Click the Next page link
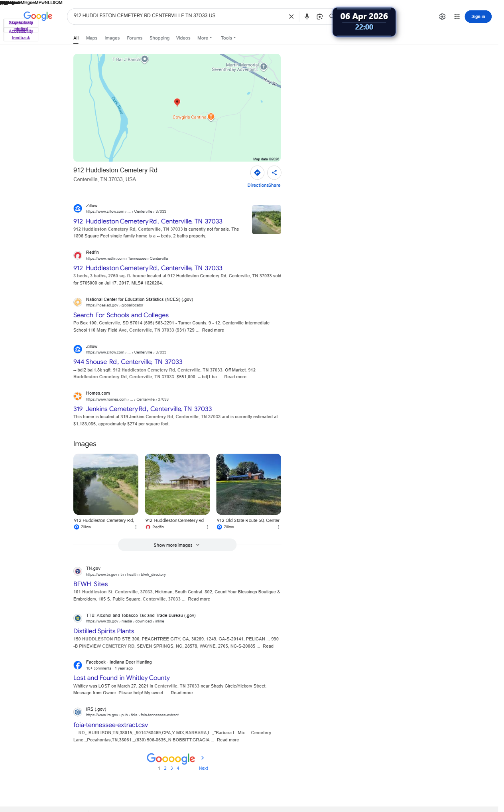Screen dimensions: 504x812 point(203,768)
